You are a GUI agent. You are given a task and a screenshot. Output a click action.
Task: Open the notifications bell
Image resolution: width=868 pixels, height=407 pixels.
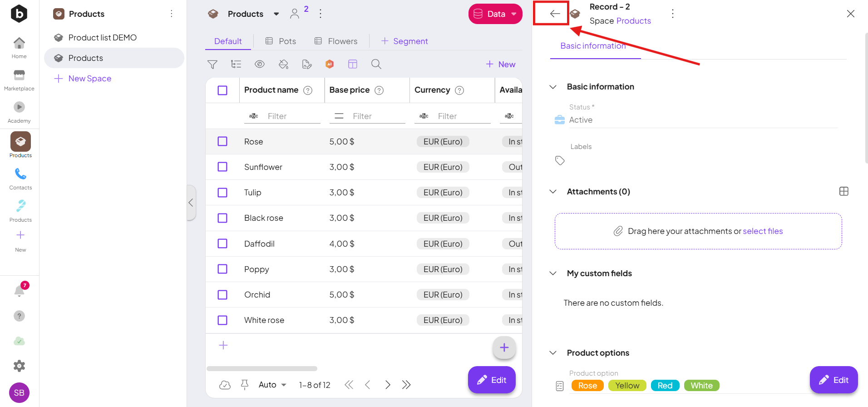pyautogui.click(x=20, y=291)
